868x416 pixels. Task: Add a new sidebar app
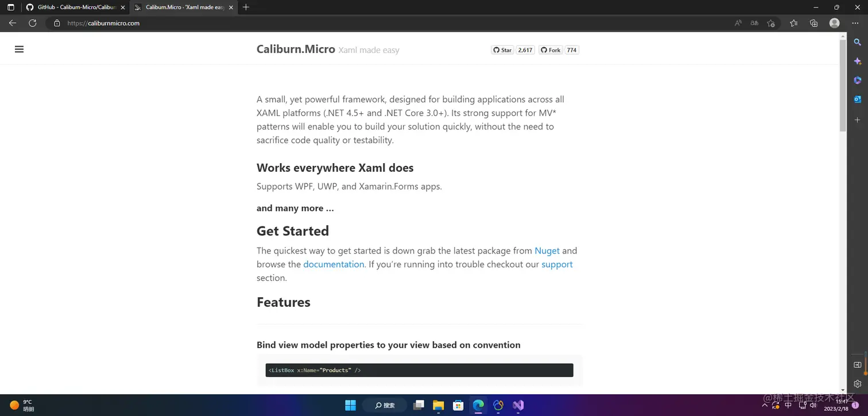(x=857, y=120)
